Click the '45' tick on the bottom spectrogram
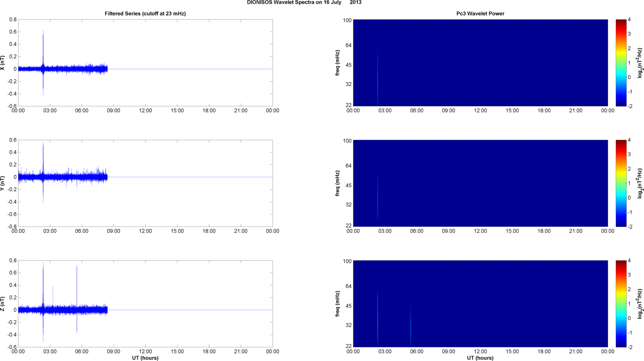Screen dimensions: 644x361 (348, 306)
